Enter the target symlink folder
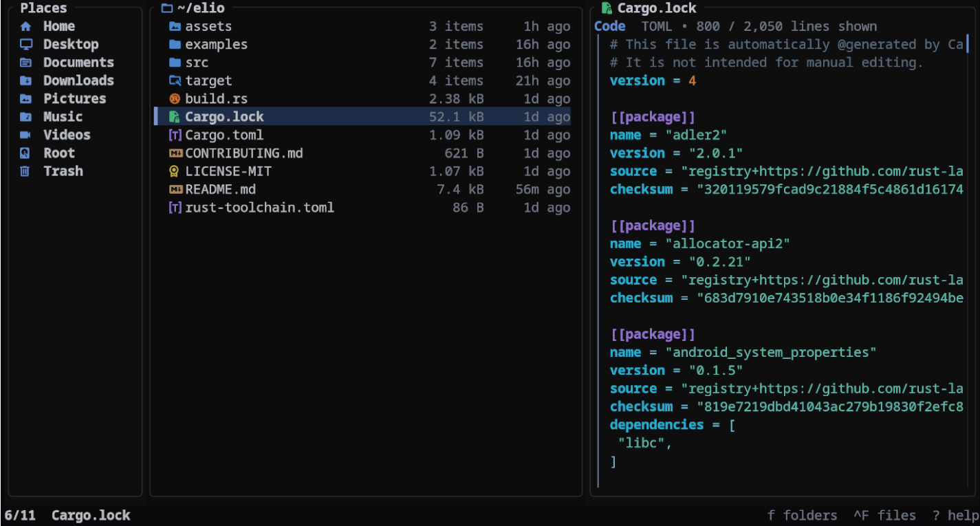980x526 pixels. click(208, 81)
